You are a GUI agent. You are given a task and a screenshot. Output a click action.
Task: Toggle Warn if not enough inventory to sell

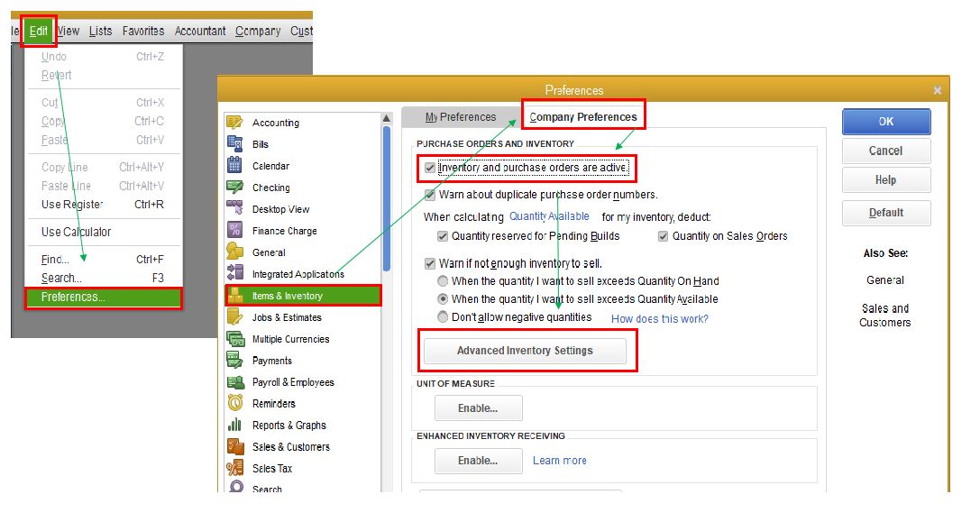coord(430,264)
